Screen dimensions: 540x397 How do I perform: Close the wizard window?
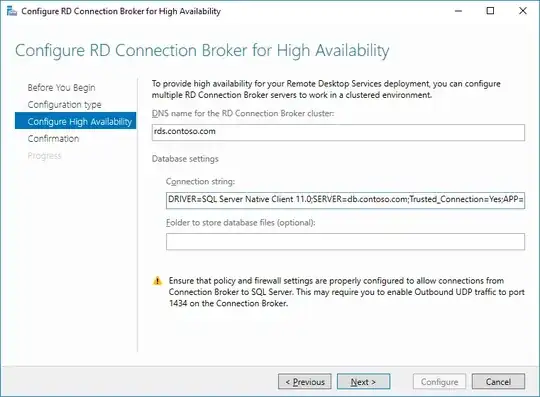point(523,11)
